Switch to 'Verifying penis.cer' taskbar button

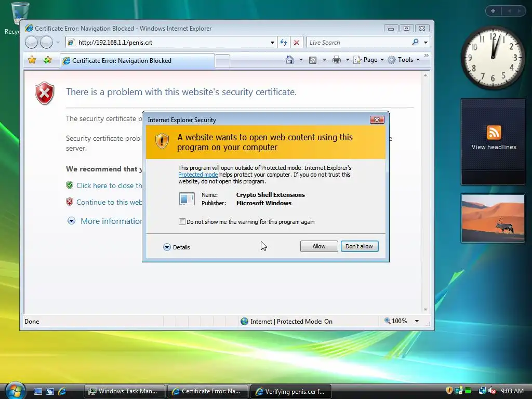pos(291,391)
